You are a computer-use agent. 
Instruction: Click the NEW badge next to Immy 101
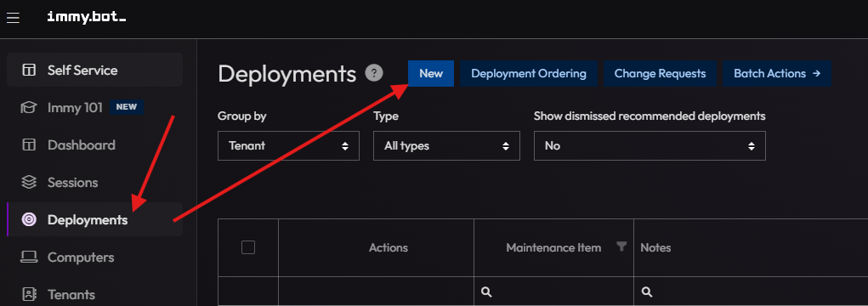[126, 107]
